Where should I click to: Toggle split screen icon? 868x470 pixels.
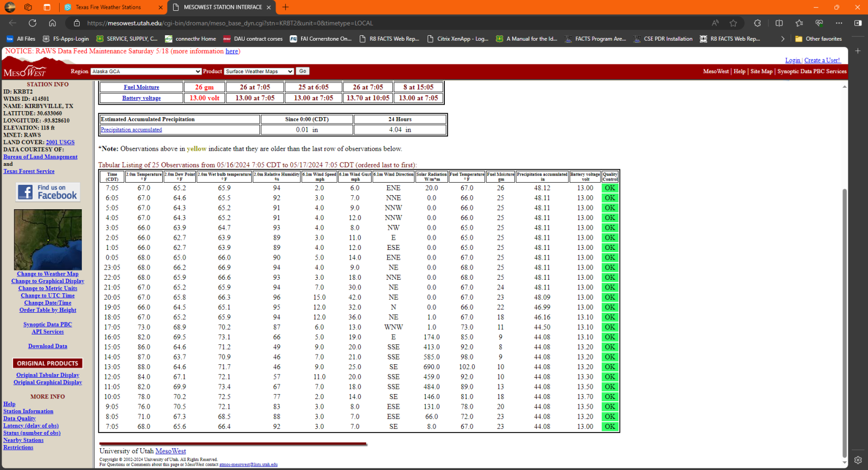(779, 23)
